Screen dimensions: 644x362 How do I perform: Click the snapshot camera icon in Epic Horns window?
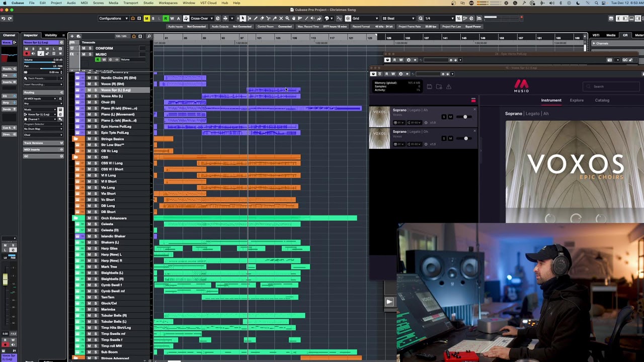click(x=610, y=60)
